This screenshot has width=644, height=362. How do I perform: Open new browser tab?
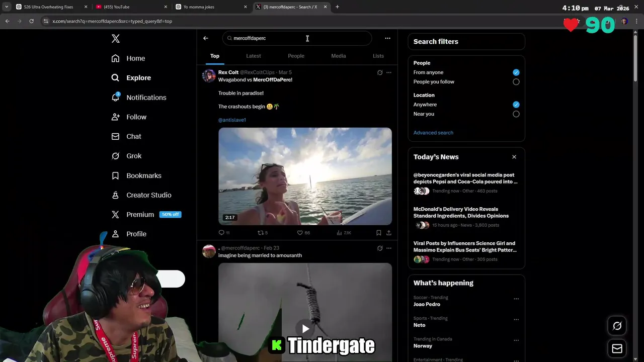click(337, 7)
